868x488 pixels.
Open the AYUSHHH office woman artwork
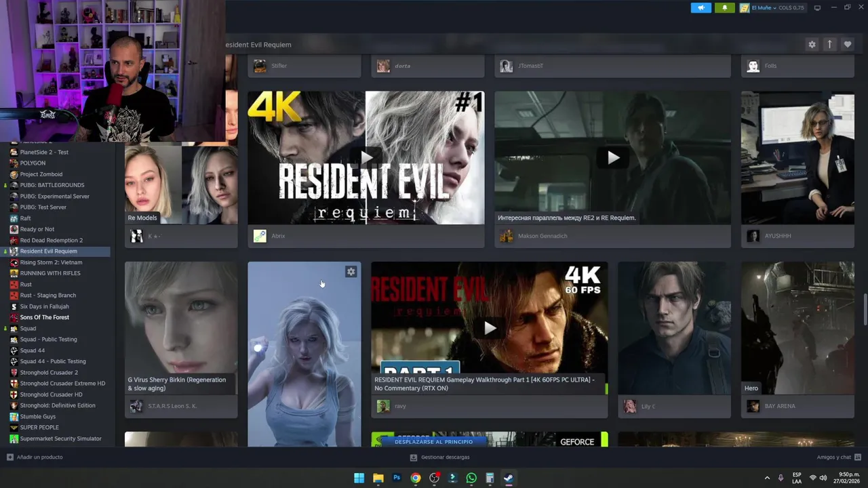[x=797, y=158]
